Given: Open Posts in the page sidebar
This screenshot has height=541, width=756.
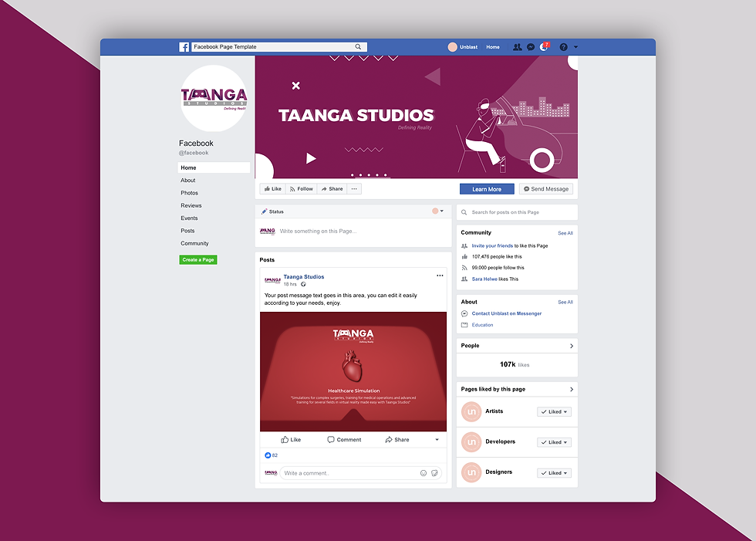Looking at the screenshot, I should pos(187,231).
